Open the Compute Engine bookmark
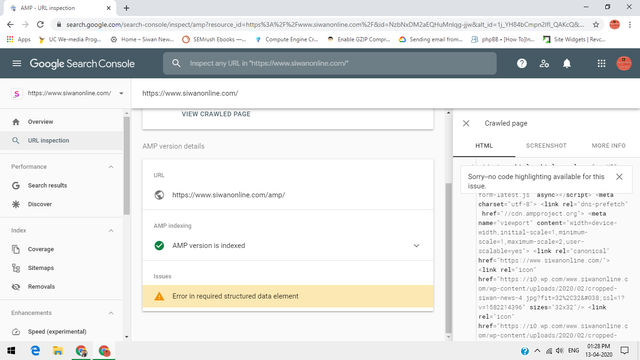The image size is (640, 360). [x=286, y=40]
